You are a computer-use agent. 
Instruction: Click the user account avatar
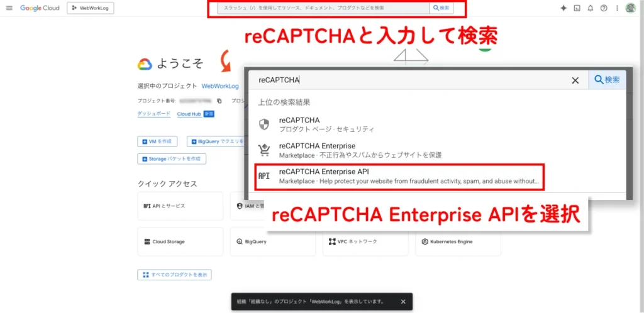tap(631, 8)
